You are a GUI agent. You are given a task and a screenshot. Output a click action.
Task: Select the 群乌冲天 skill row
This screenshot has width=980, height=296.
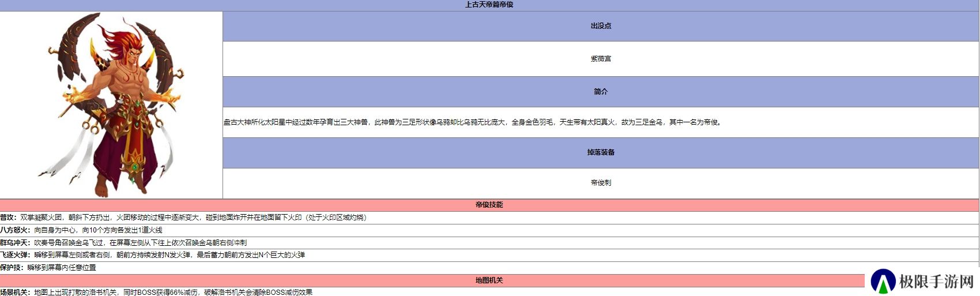(x=489, y=243)
